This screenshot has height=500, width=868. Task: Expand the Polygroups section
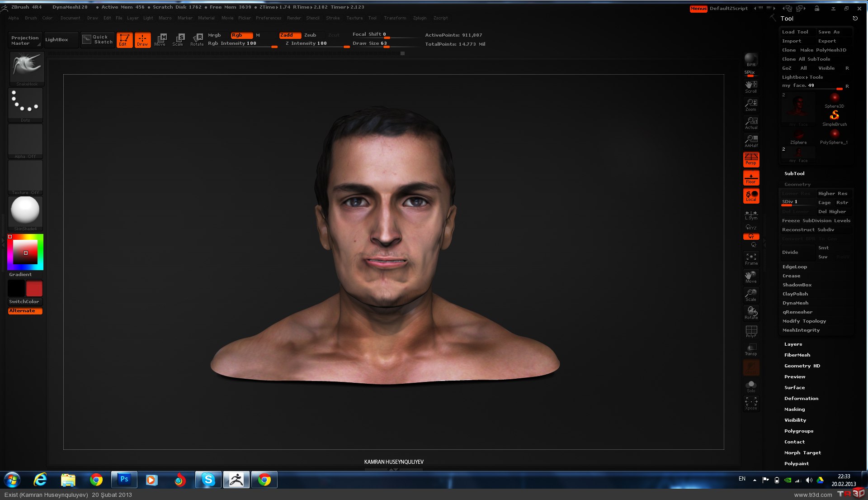[799, 431]
